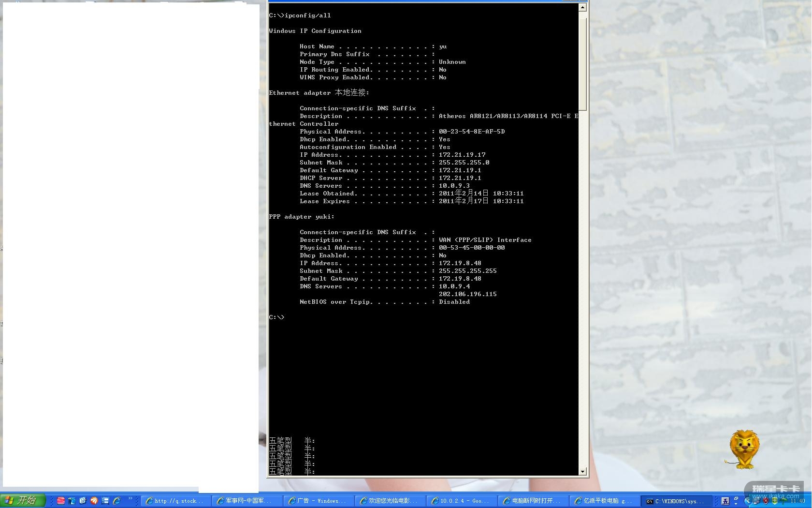812x508 pixels.
Task: Click the ipconfig/all command line
Action: click(x=300, y=15)
